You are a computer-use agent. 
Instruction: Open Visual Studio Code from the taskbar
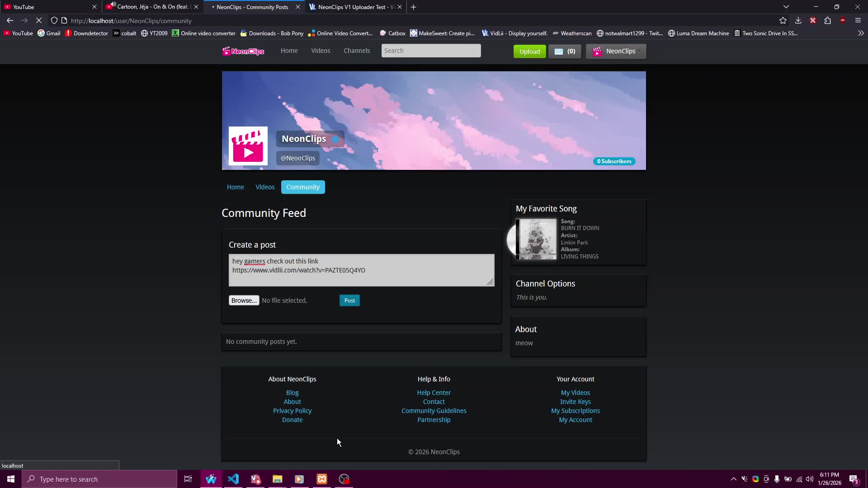tap(233, 479)
